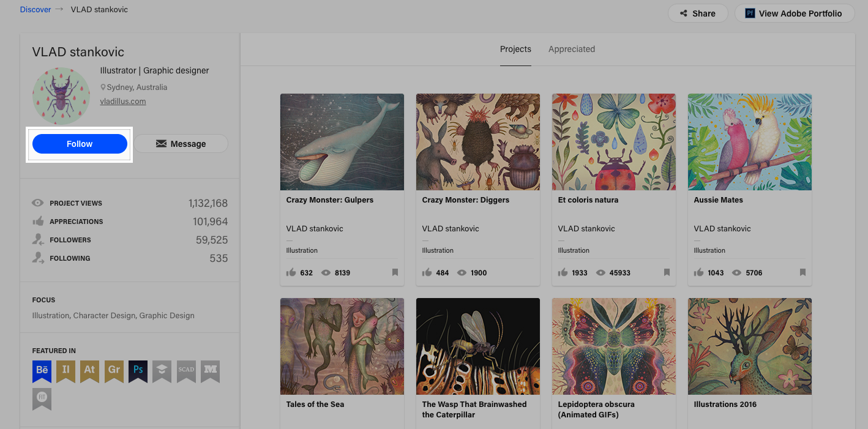
Task: Open Illustrations 2016 deer thumbnail
Action: pyautogui.click(x=750, y=346)
